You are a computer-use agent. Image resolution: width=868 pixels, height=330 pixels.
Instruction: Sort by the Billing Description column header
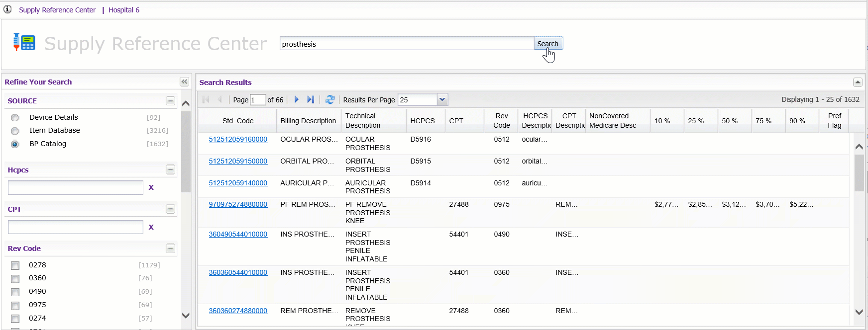tap(308, 121)
